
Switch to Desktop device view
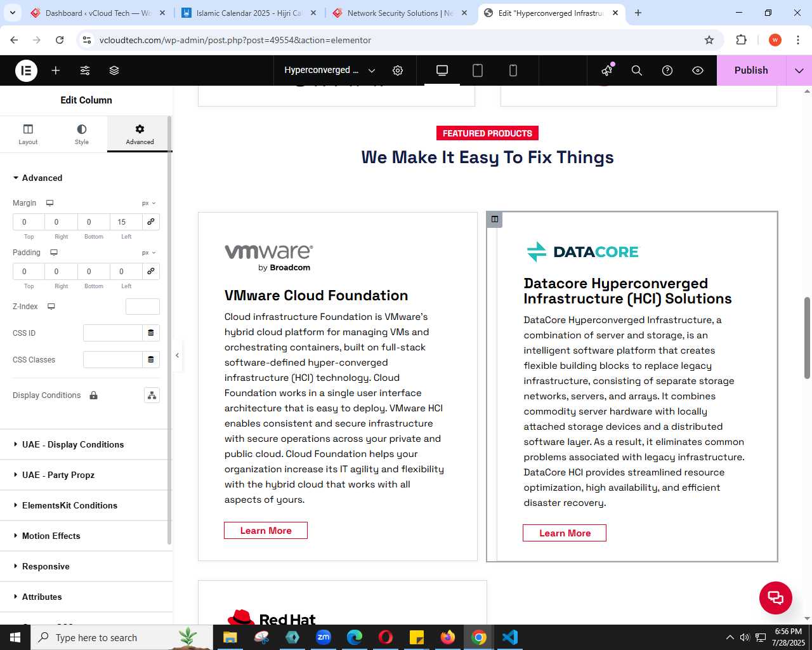(442, 70)
